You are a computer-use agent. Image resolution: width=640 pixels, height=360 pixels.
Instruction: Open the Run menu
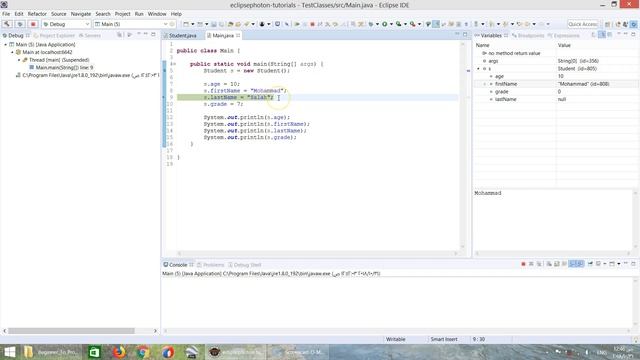[139, 14]
